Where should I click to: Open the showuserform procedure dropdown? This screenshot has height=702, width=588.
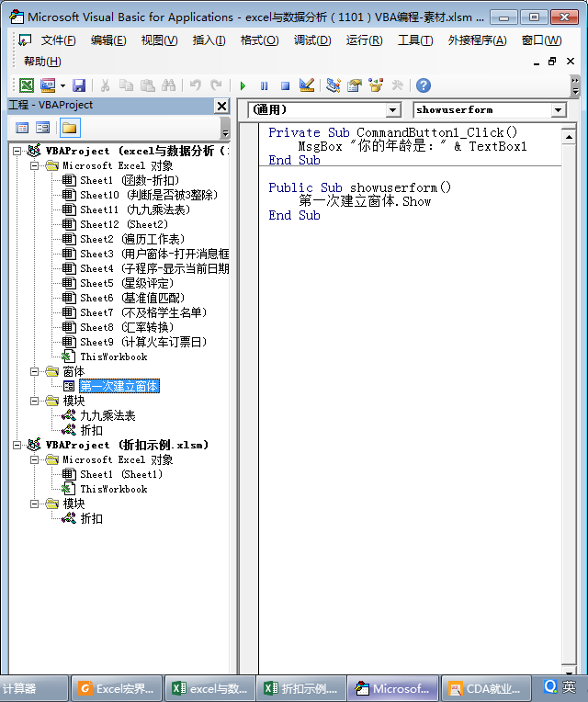[x=558, y=109]
